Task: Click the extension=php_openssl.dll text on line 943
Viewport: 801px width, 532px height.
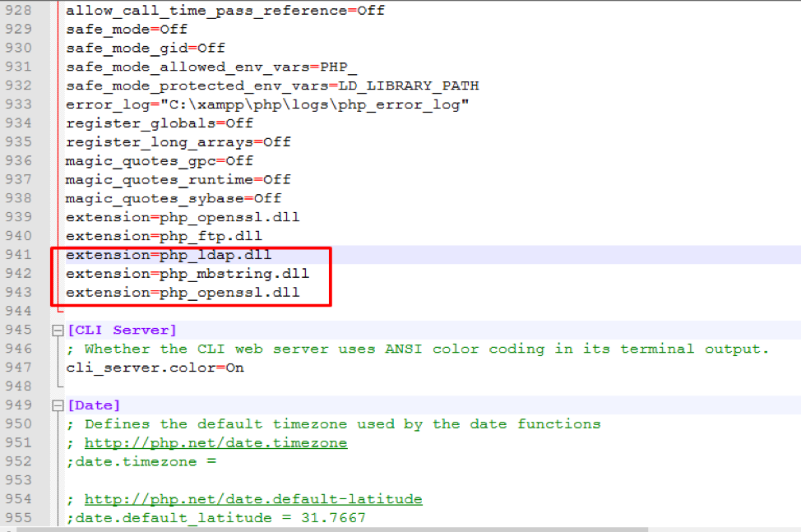Action: pos(183,293)
